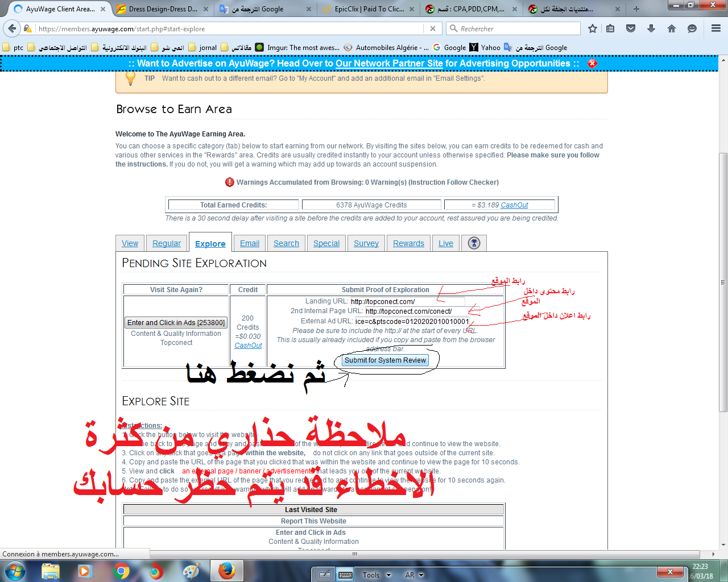
Task: Open File Explorer from the taskbar
Action: tap(51, 571)
